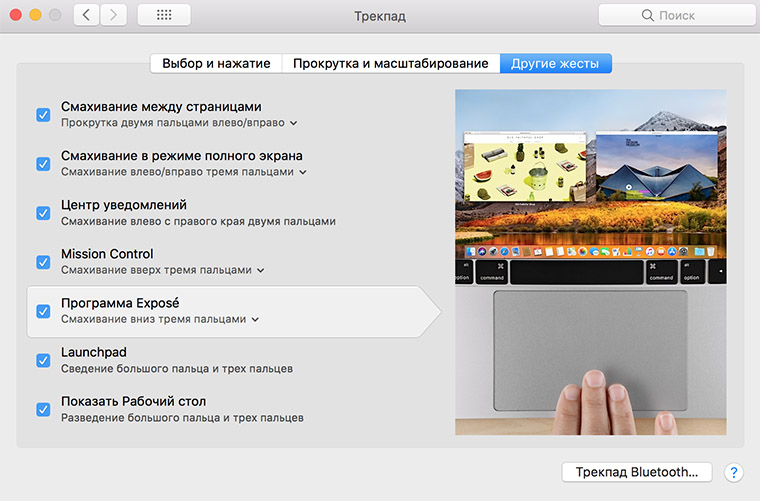This screenshot has width=760, height=501.
Task: Toggle Смахивание между страницами checkbox
Action: [x=43, y=115]
